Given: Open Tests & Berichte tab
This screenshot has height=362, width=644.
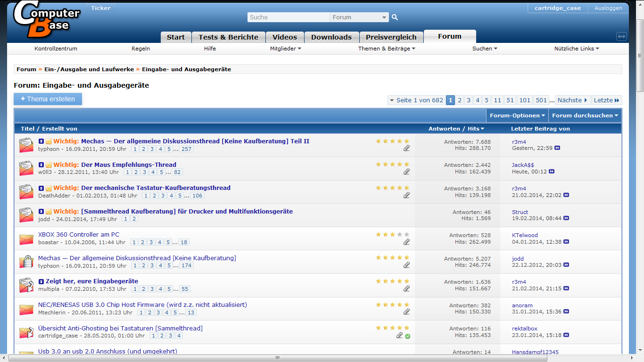Looking at the screenshot, I should [229, 37].
